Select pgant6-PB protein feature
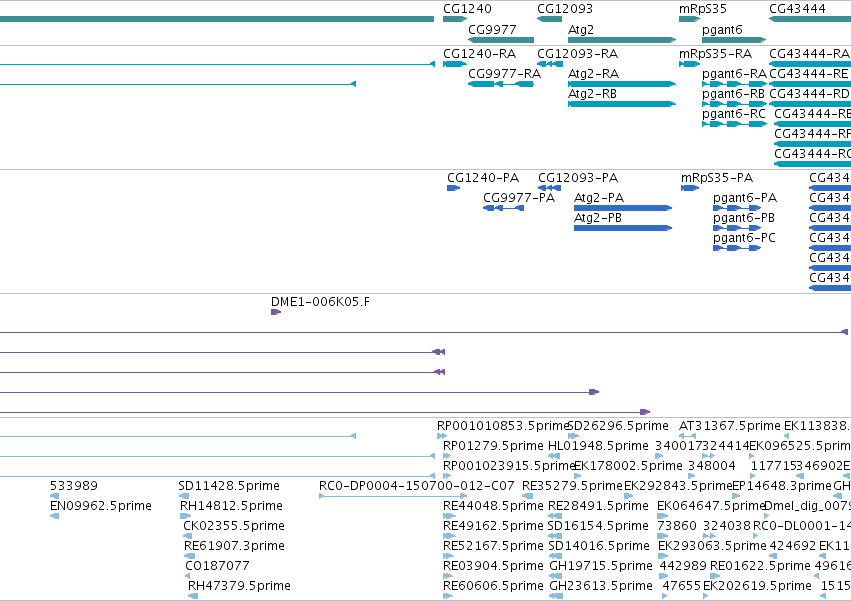Screen dimensions: 851x601 [x=737, y=228]
